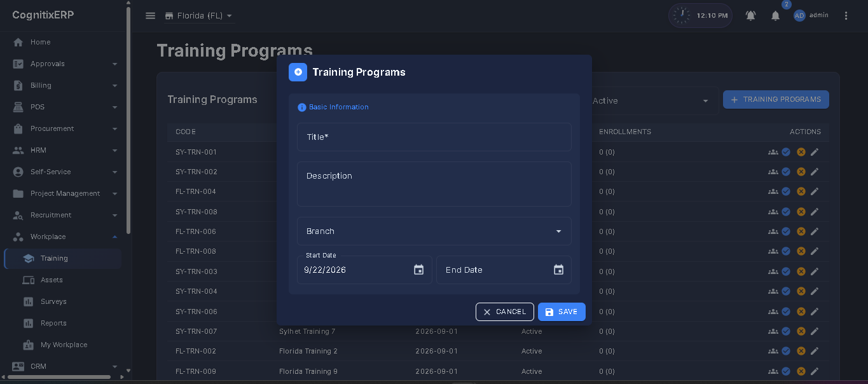This screenshot has height=384, width=868.
Task: Click into the Description text area
Action: click(x=434, y=184)
